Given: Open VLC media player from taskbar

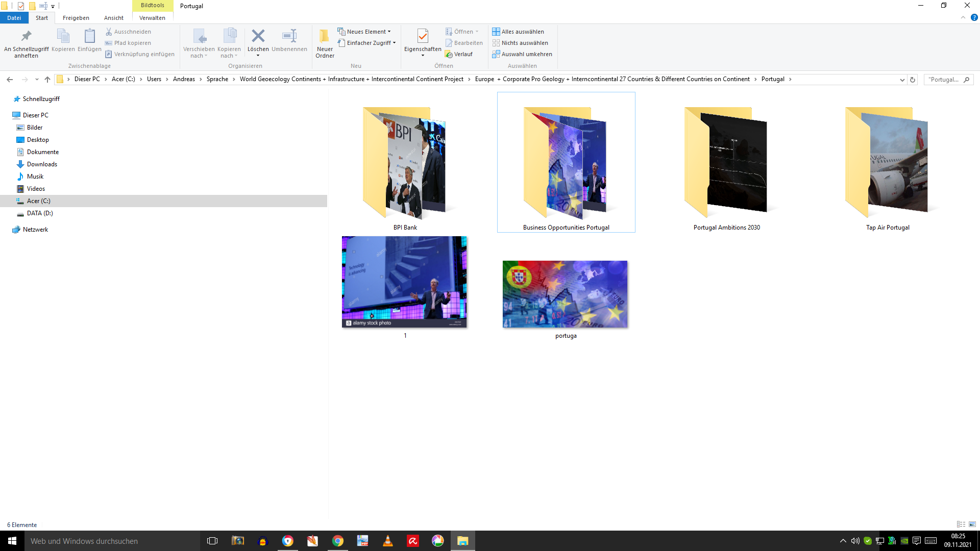Looking at the screenshot, I should click(388, 541).
